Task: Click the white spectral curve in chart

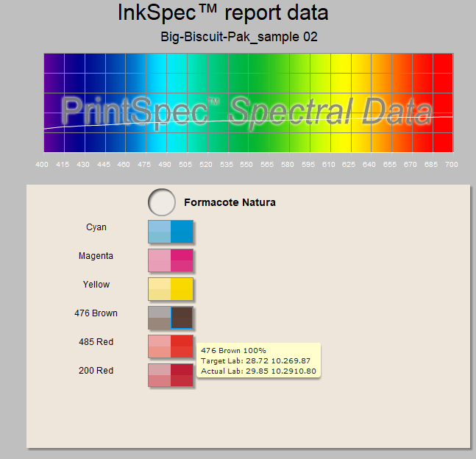Action: pos(249,121)
